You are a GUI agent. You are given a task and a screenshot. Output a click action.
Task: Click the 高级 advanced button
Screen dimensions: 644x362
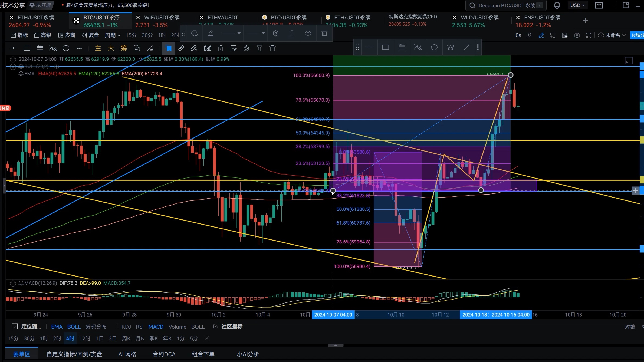click(43, 35)
